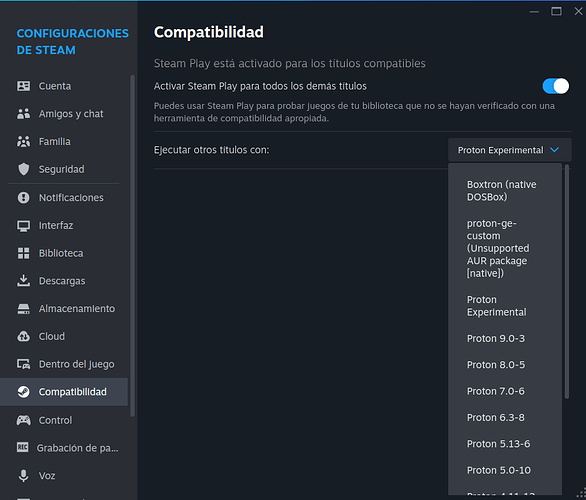Click the Voz microphone icon

click(x=24, y=475)
